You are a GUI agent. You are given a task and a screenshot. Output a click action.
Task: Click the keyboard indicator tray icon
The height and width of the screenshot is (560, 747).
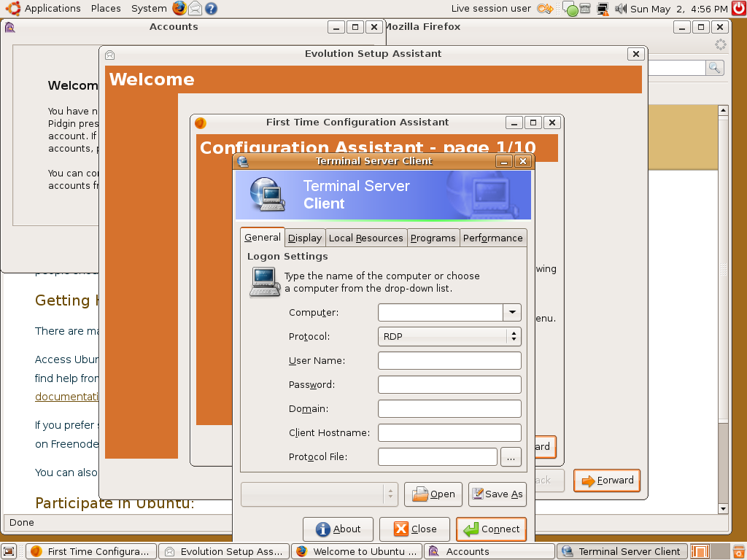pos(586,8)
